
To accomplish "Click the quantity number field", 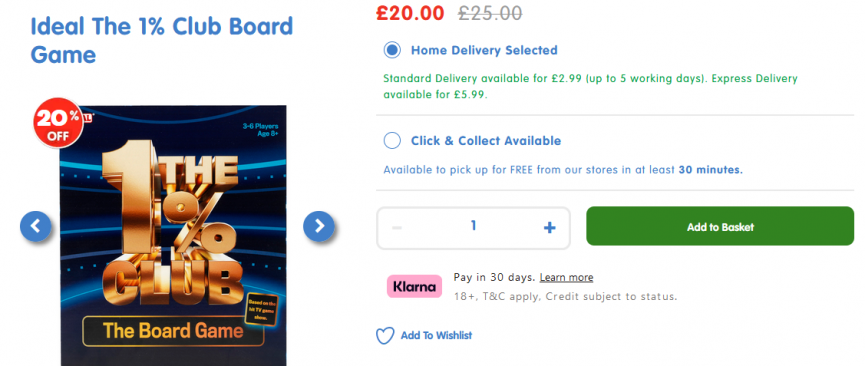I will pos(473,228).
